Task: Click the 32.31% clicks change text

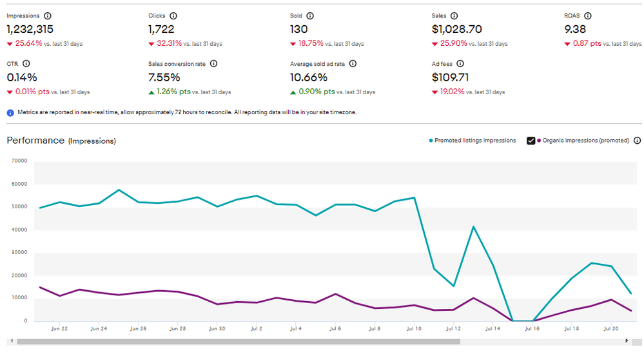Action: (x=169, y=44)
